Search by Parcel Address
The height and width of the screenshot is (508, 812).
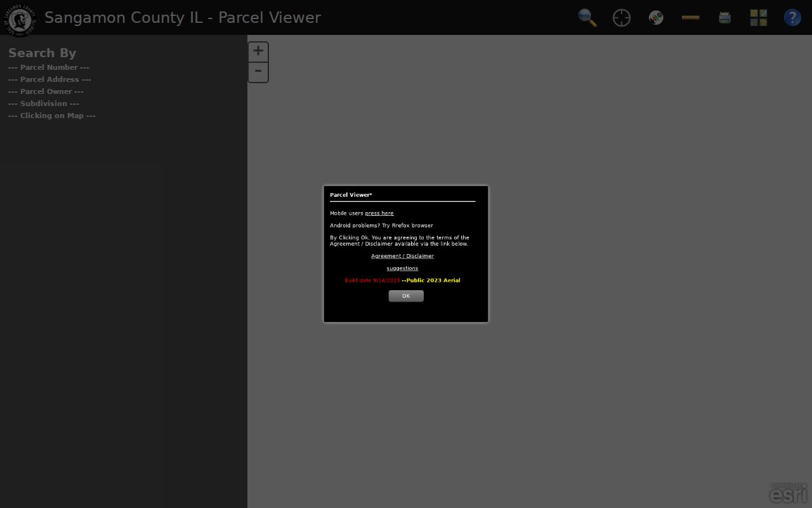[49, 79]
